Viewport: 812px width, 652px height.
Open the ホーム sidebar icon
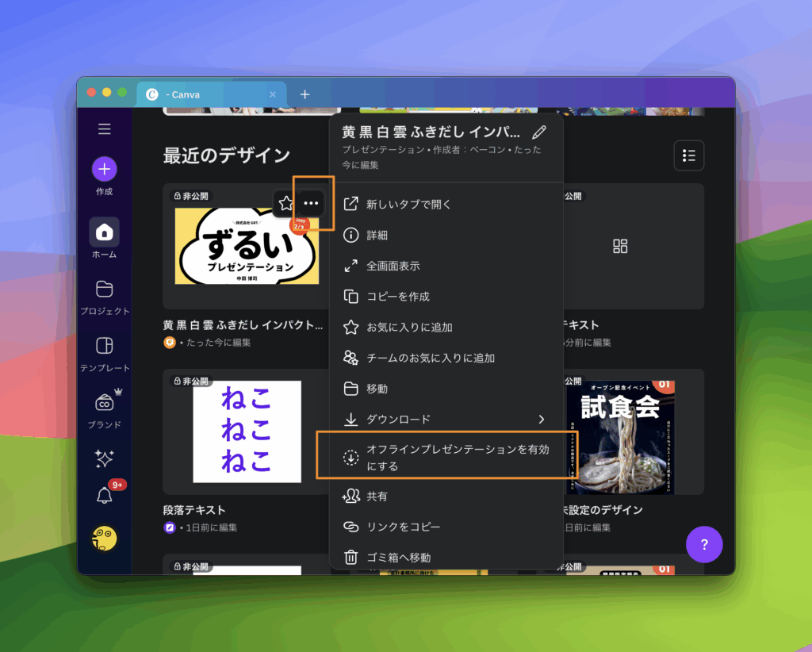click(105, 232)
